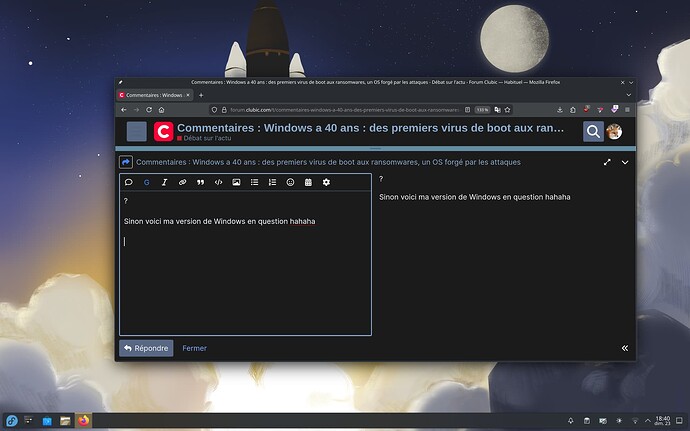
Task: Apply blockquote formatting in composer toolbar
Action: 200,182
